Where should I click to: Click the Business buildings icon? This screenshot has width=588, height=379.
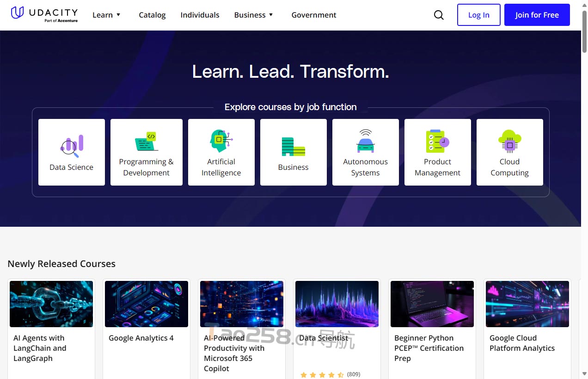tap(294, 146)
